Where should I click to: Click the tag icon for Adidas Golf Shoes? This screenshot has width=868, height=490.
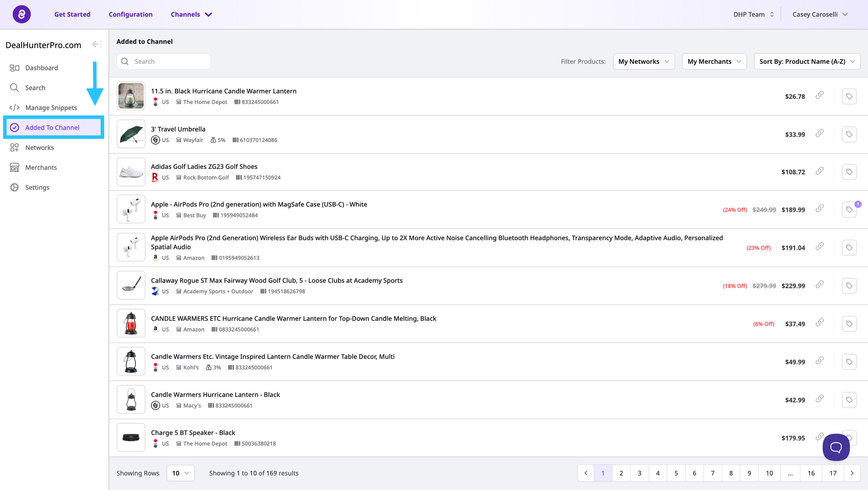click(849, 172)
